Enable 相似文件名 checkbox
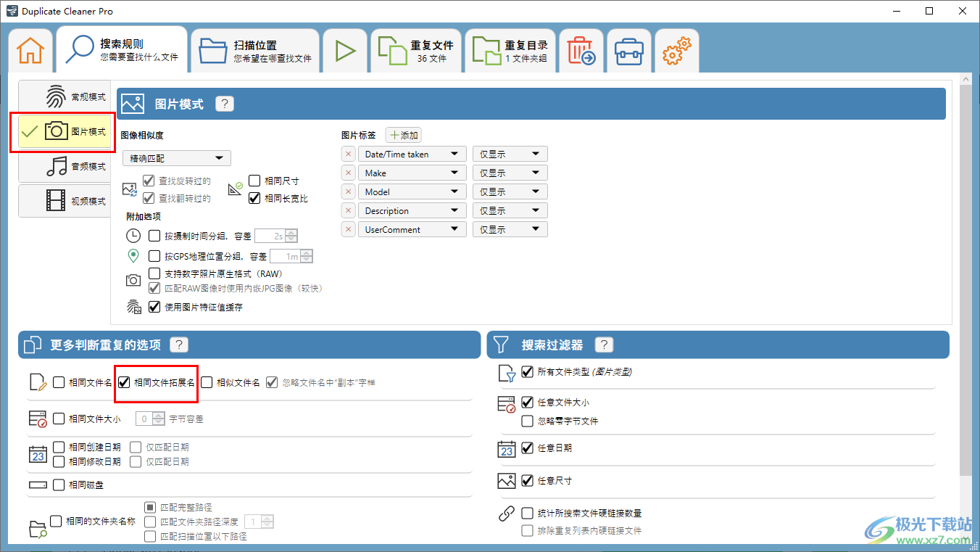 click(x=207, y=382)
